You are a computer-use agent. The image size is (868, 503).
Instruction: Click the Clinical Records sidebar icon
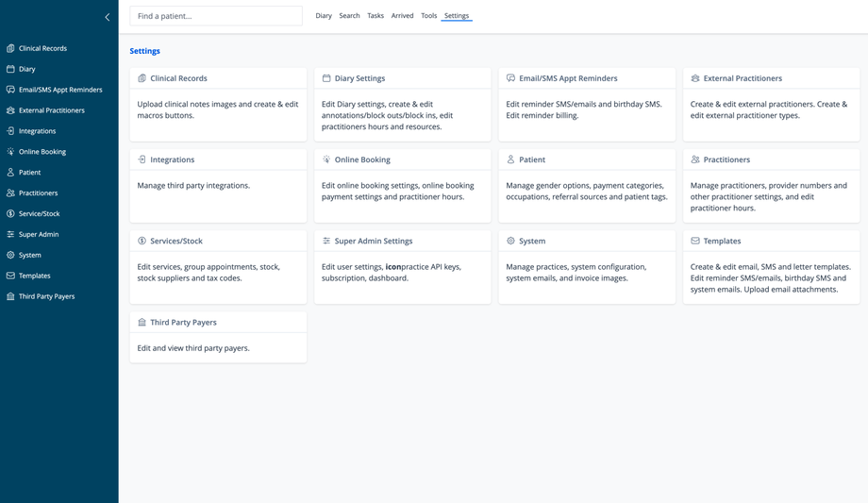click(10, 48)
